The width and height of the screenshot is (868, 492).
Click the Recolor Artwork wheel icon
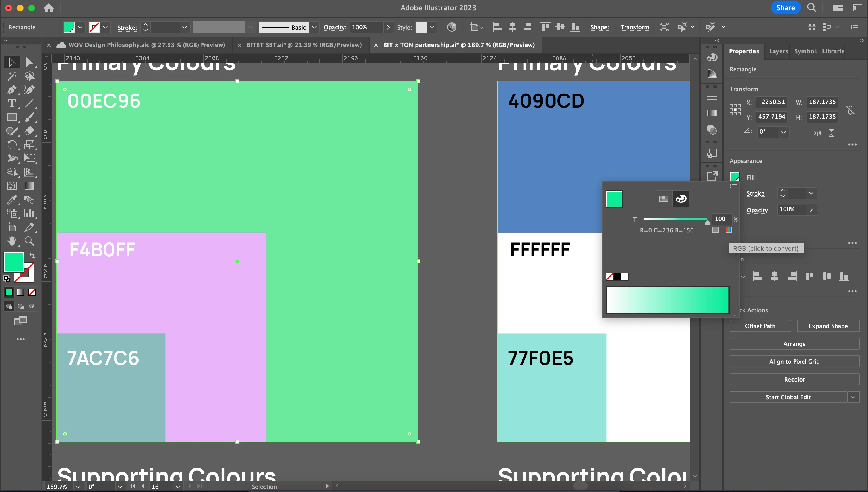click(452, 27)
